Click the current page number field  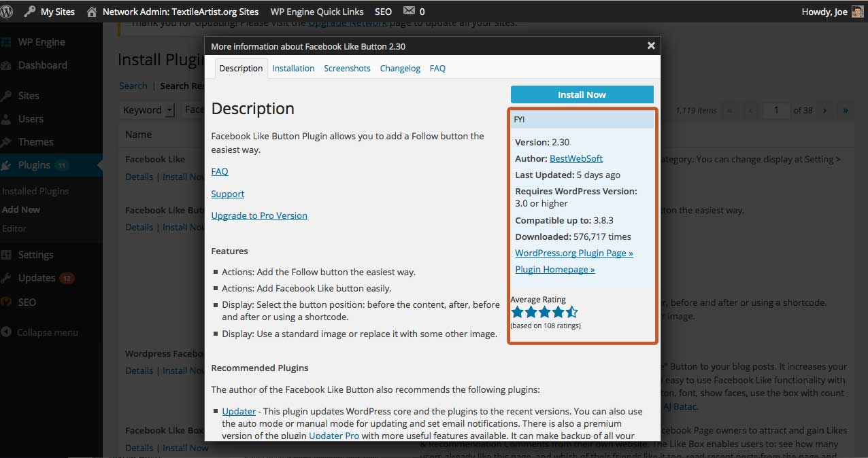(x=776, y=110)
